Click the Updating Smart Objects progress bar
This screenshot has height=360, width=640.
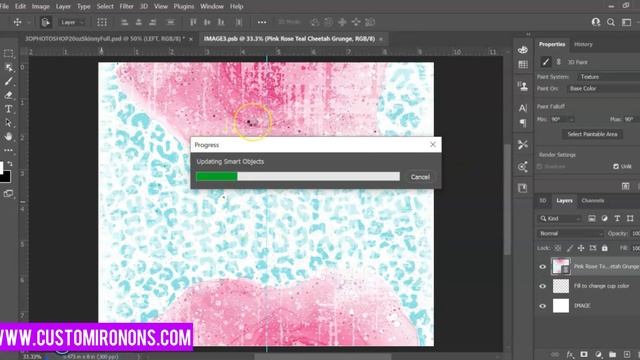click(x=298, y=176)
